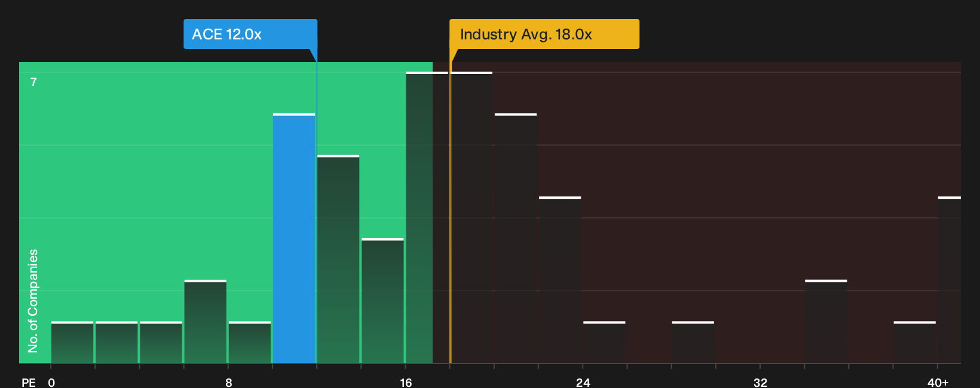
Task: Select the bar just left of PE 8
Action: (206, 321)
